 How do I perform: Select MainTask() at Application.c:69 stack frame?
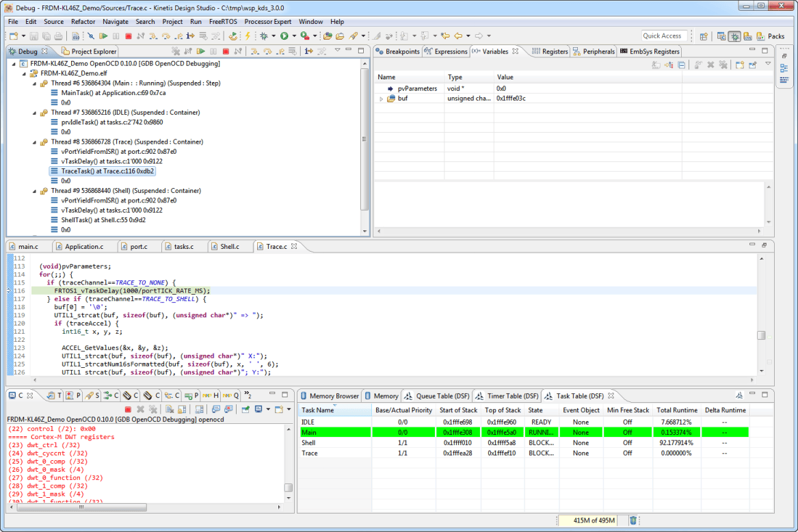109,93
